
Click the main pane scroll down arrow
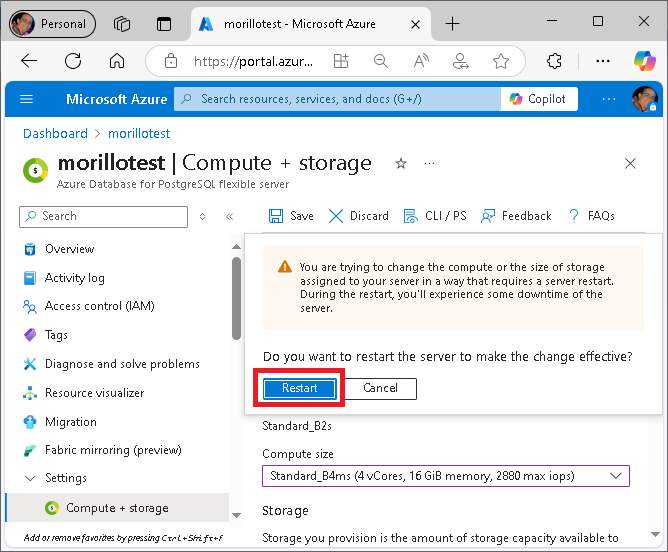655,534
